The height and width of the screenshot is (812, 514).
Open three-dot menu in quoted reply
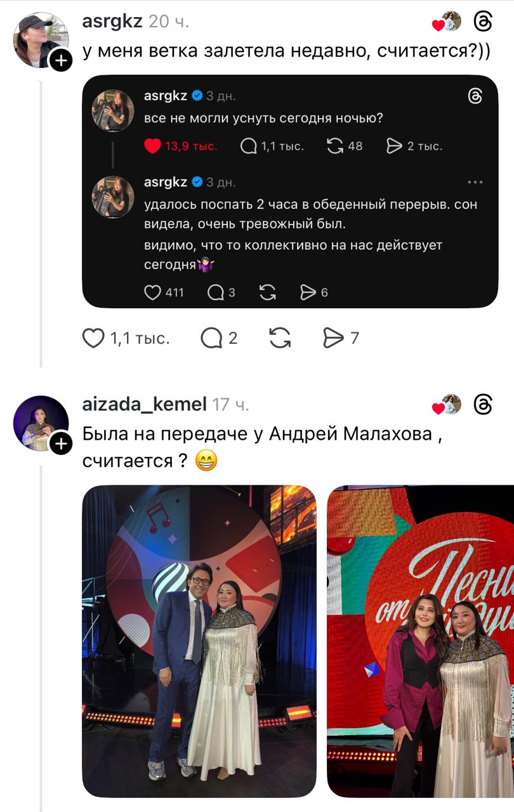475,183
